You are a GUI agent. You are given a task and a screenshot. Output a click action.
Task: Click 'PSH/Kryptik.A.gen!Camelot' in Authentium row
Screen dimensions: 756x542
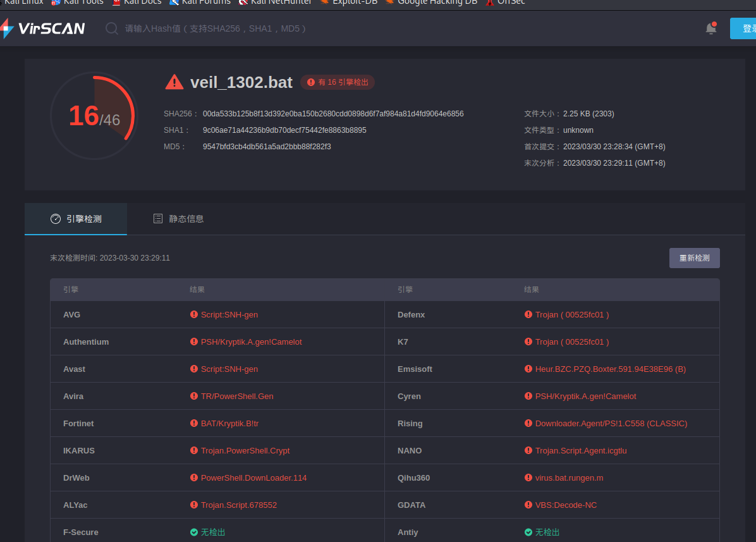251,342
